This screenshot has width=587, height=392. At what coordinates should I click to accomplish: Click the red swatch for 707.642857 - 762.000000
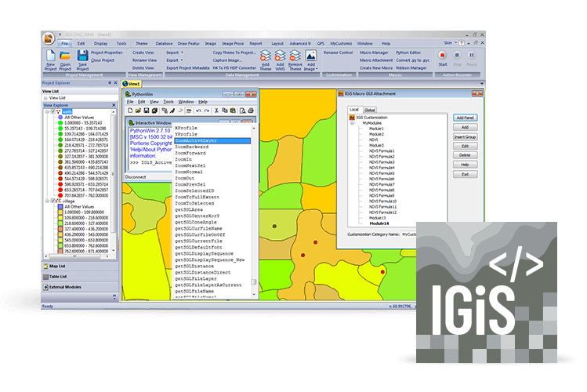pyautogui.click(x=60, y=195)
